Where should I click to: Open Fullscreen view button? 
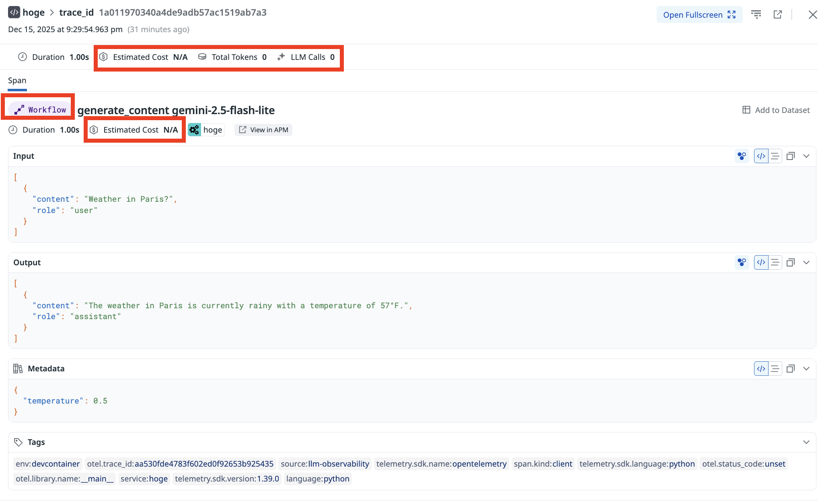pos(699,15)
